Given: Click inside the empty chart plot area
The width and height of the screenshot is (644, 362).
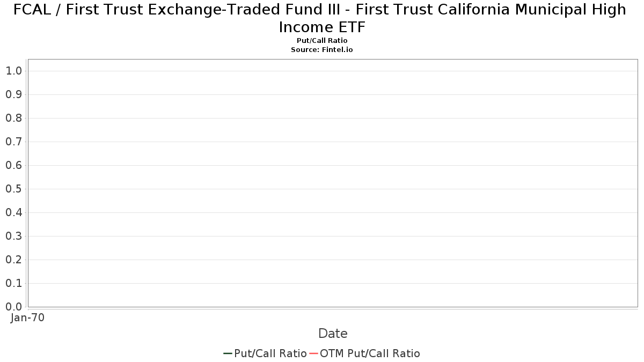Looking at the screenshot, I should (333, 183).
